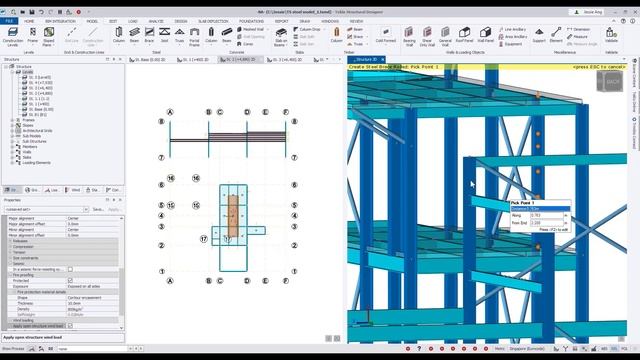
Task: Select the Steel Joist tool
Action: [x=164, y=35]
